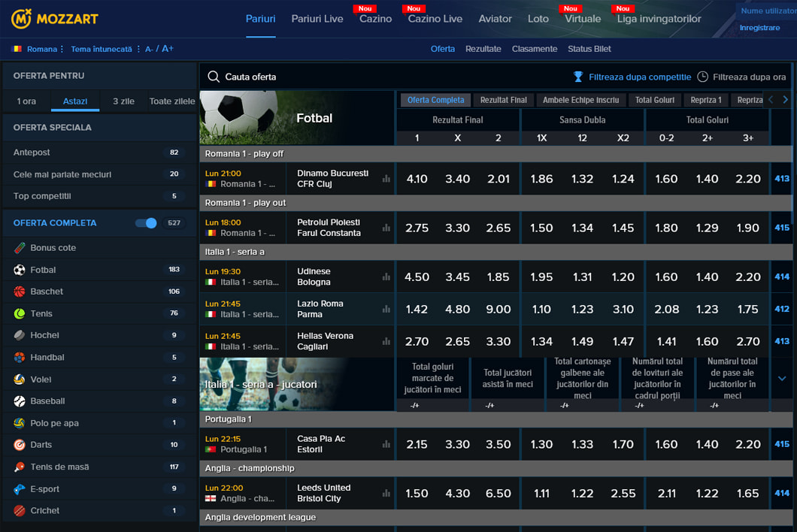Image resolution: width=797 pixels, height=532 pixels.
Task: Select the Baschet basketball icon
Action: 20,292
